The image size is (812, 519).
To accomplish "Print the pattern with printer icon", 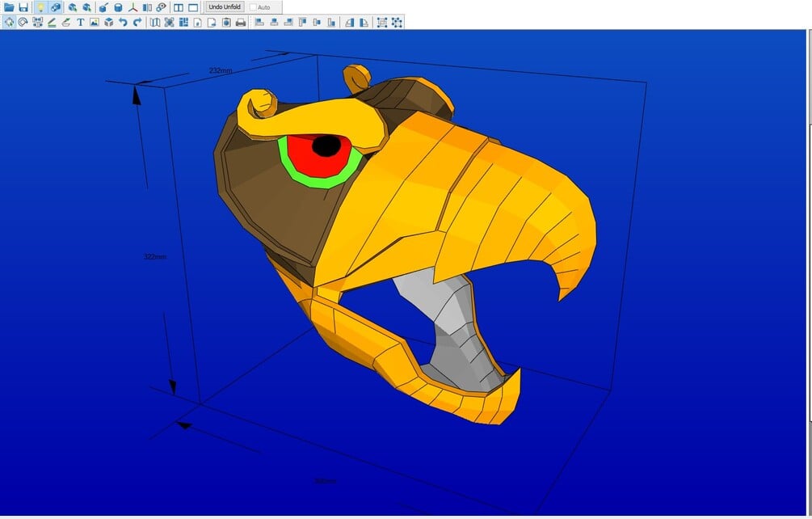I will coord(241,23).
